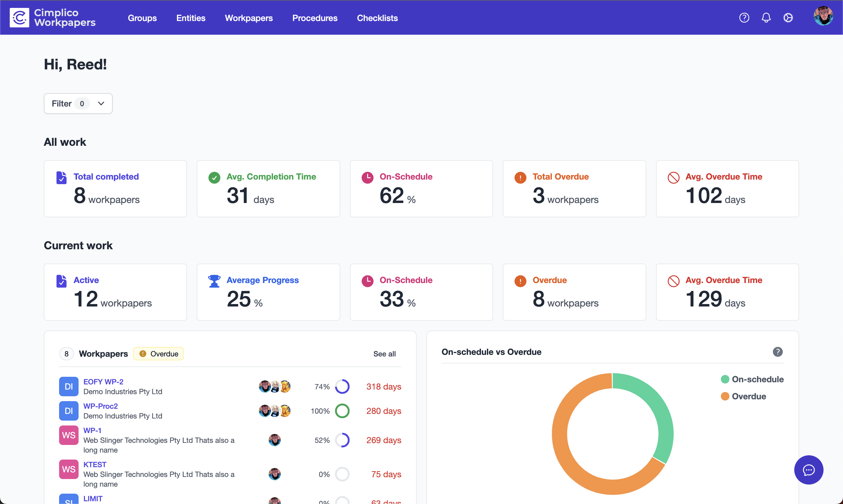Click the assignee avatars on WP-Proc2 row
The width and height of the screenshot is (843, 504).
[x=274, y=411]
